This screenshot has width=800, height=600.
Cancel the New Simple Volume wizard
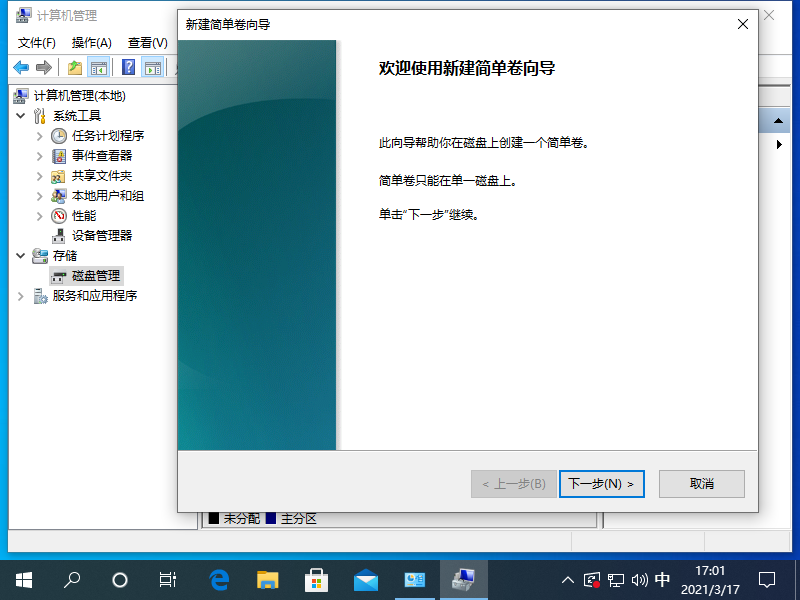pyautogui.click(x=701, y=483)
